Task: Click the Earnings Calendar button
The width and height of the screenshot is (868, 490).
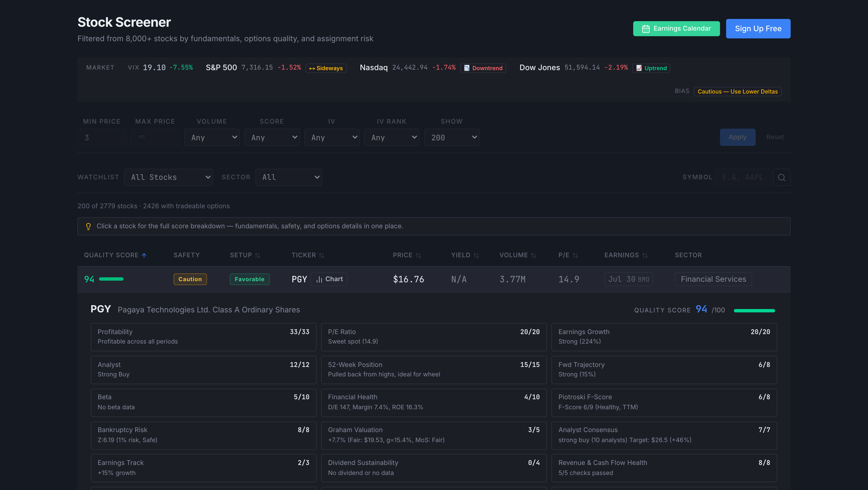Action: click(676, 29)
